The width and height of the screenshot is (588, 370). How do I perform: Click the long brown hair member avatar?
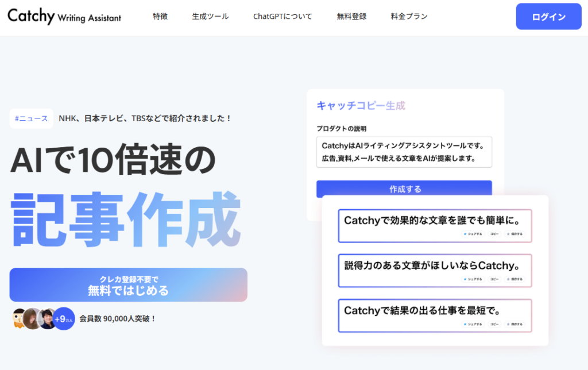32,319
